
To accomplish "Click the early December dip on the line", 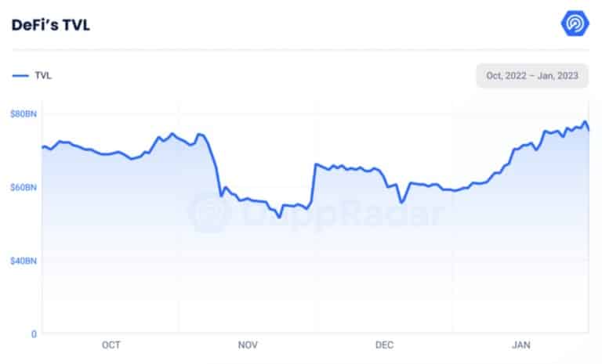I will tap(401, 202).
